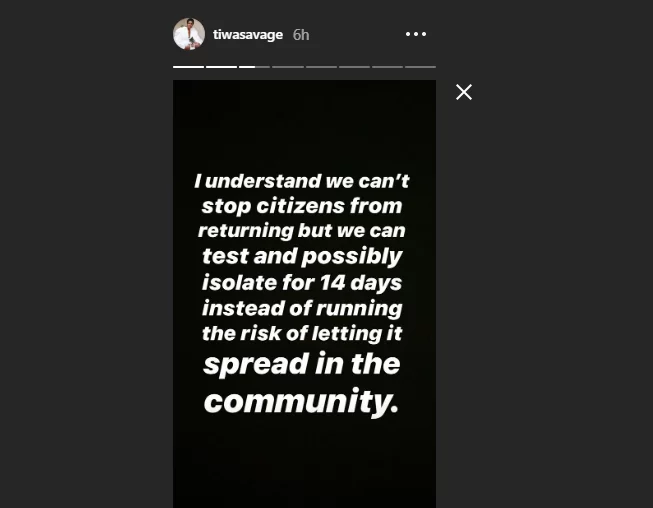The width and height of the screenshot is (653, 508).
Task: Open the tiwasavage username link
Action: pos(249,34)
